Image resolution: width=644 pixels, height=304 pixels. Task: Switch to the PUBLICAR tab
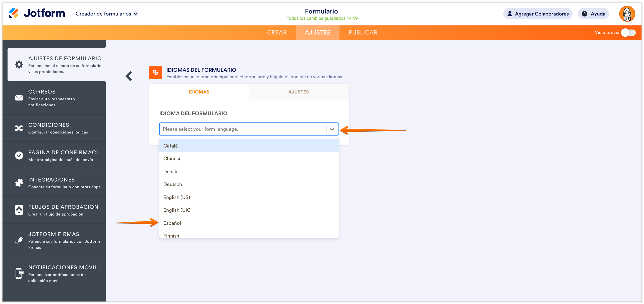[x=363, y=32]
